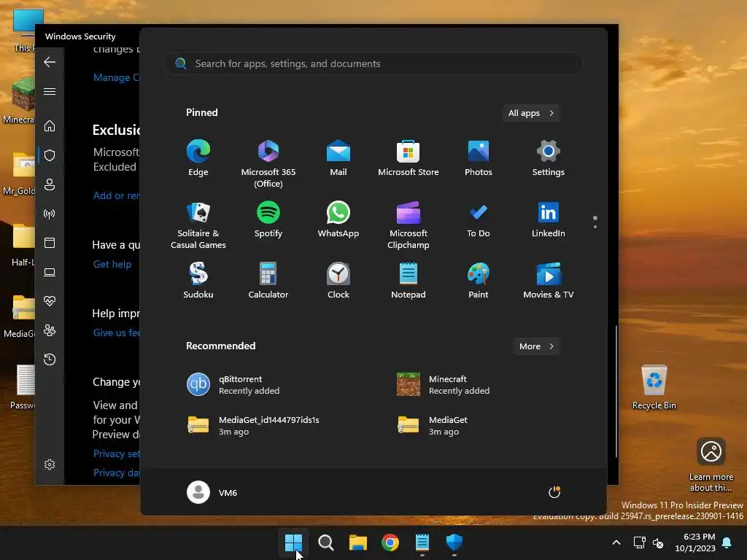Click Windows Security back arrow
This screenshot has width=747, height=560.
tap(50, 62)
